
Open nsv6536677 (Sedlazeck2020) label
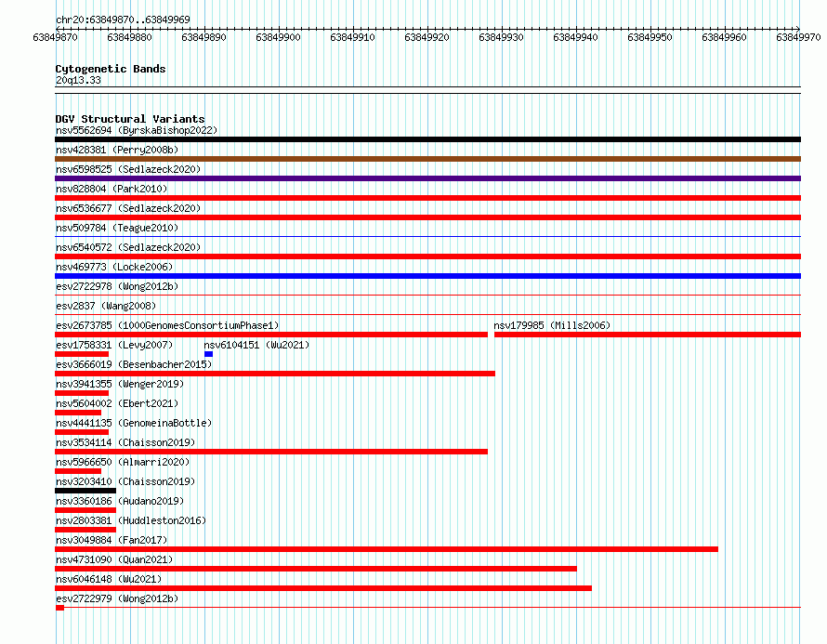point(128,208)
